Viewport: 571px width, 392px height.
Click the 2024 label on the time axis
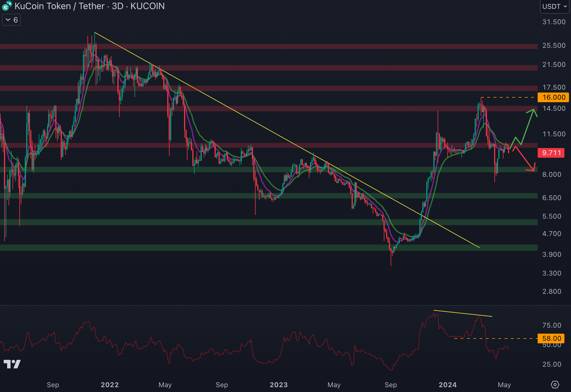(448, 385)
